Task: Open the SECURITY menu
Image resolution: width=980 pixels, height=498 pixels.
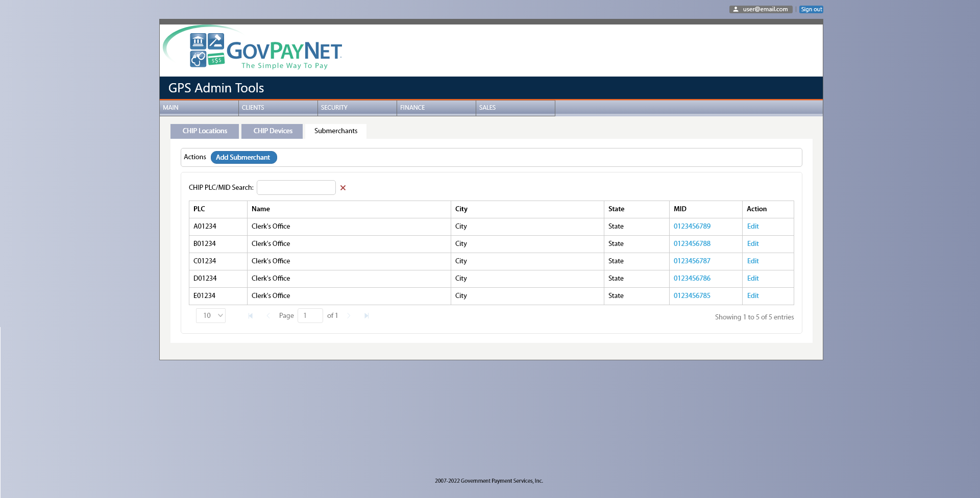Action: pos(357,108)
